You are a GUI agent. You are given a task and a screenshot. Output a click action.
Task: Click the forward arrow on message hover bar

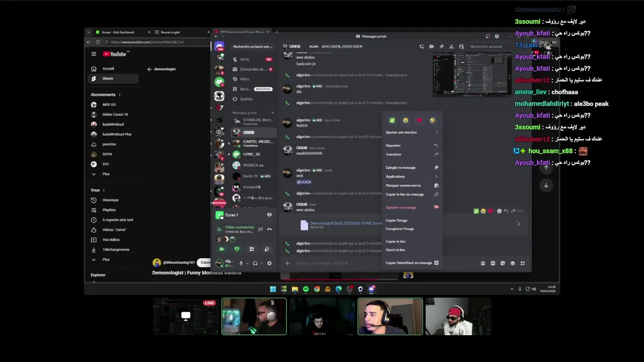pos(513,211)
